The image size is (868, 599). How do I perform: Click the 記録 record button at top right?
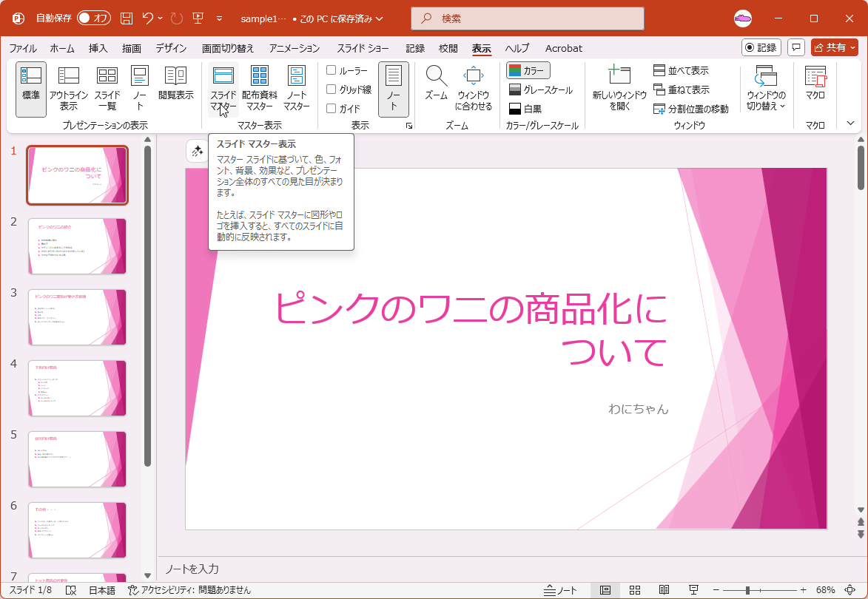pyautogui.click(x=761, y=47)
